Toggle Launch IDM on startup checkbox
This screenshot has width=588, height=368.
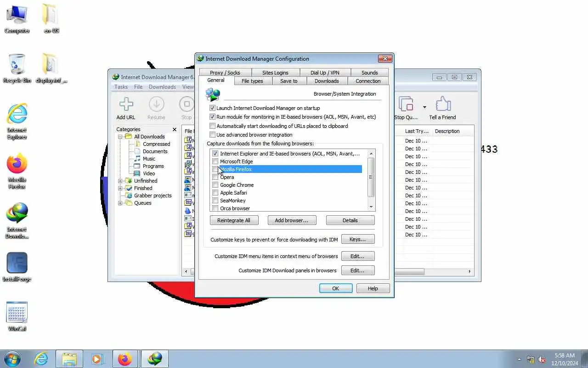click(212, 108)
